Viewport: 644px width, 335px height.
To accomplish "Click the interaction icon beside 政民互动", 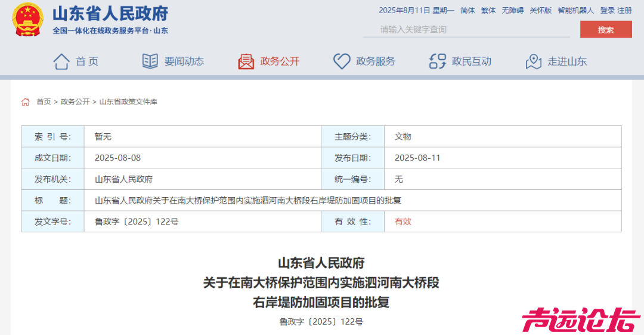I will coord(438,62).
